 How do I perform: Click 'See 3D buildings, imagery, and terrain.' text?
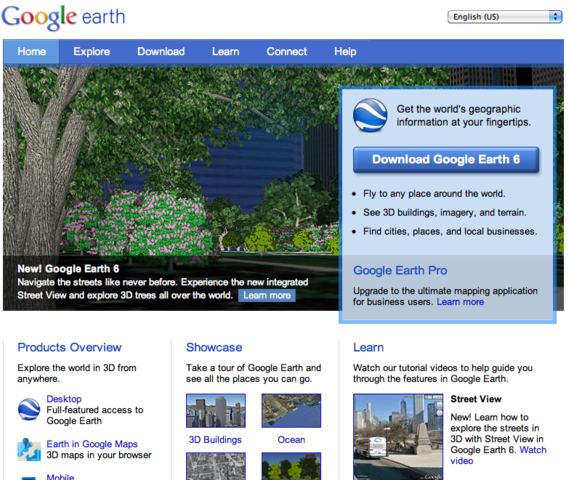(x=445, y=213)
